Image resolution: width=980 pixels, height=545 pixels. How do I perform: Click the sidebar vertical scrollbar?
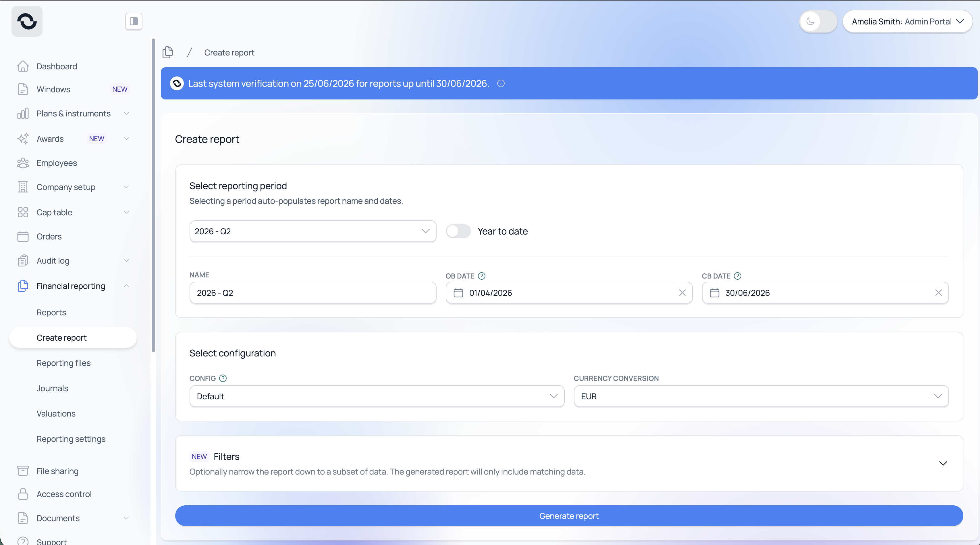[153, 195]
